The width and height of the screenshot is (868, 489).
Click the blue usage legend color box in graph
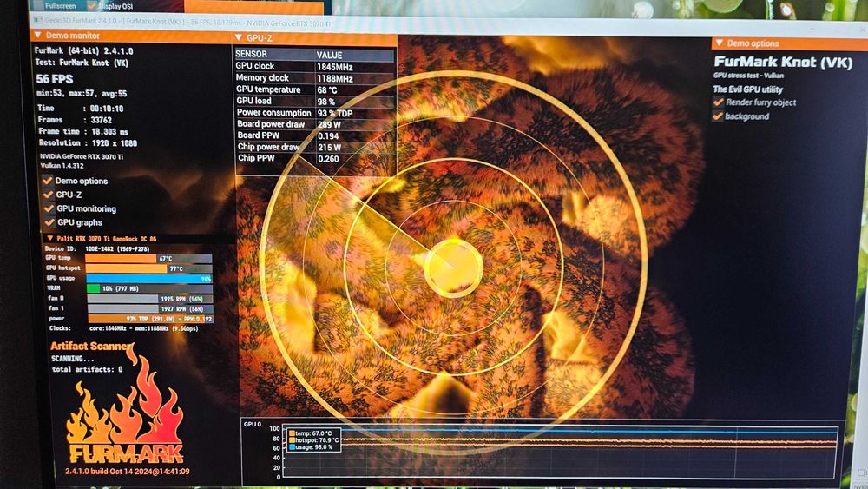pos(292,447)
